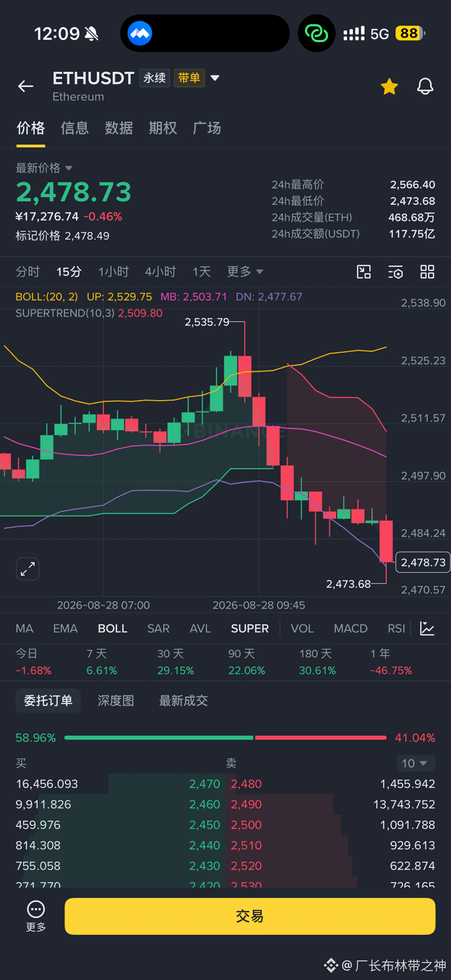Toggle the SUPER indicator

click(x=250, y=628)
